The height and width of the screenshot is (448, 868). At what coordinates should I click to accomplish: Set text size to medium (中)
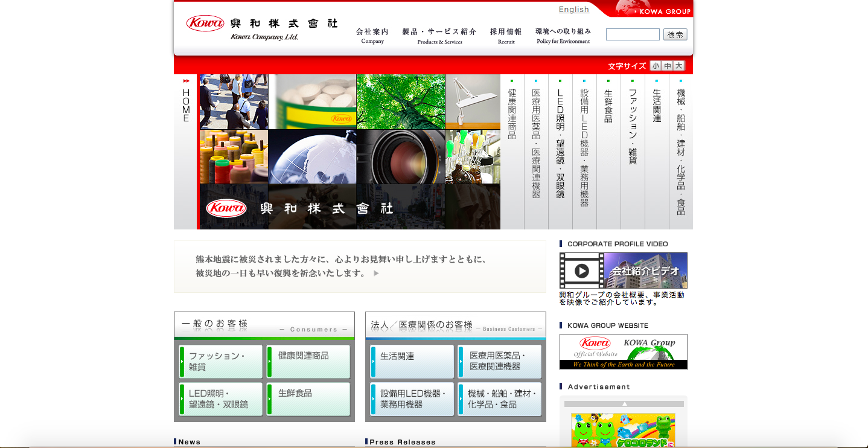[x=667, y=66]
